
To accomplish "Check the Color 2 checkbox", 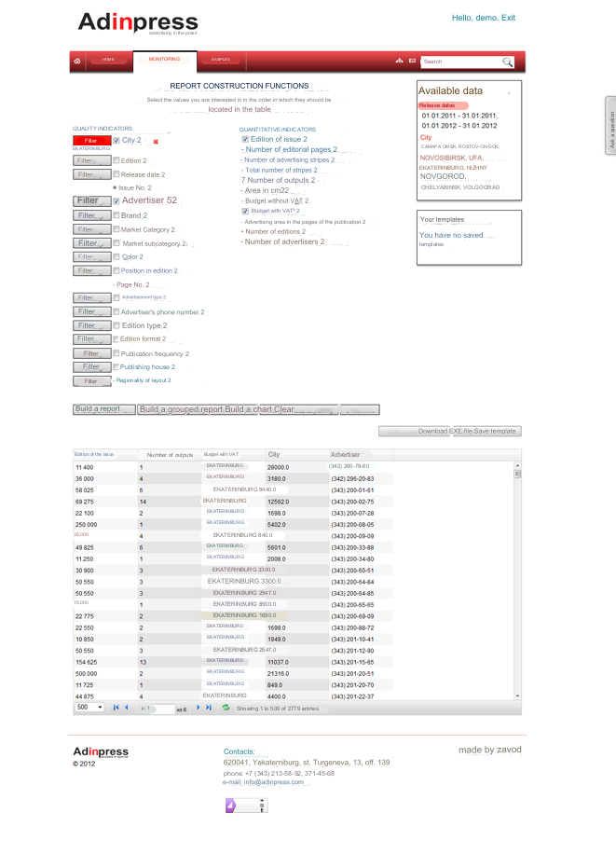I will click(x=116, y=256).
